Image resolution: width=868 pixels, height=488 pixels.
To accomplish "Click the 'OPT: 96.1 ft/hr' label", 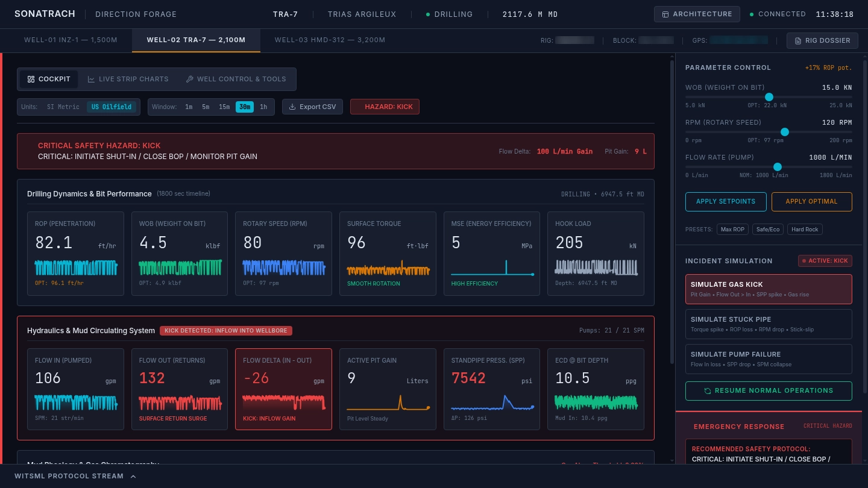I will click(x=59, y=283).
